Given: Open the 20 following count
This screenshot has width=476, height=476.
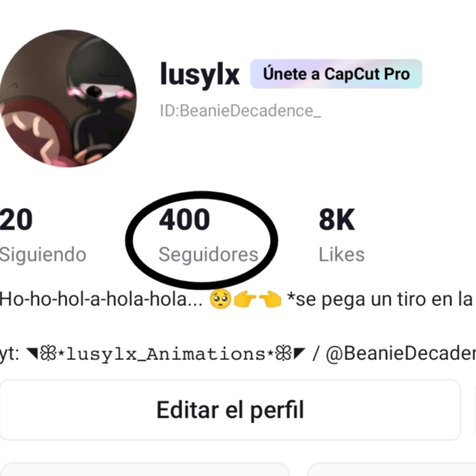Looking at the screenshot, I should point(16,219).
